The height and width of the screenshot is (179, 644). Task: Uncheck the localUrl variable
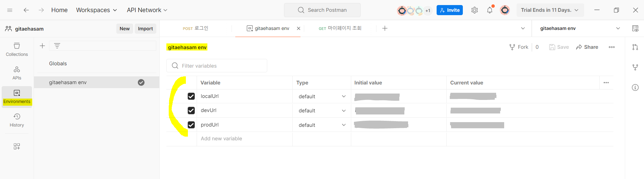click(191, 96)
